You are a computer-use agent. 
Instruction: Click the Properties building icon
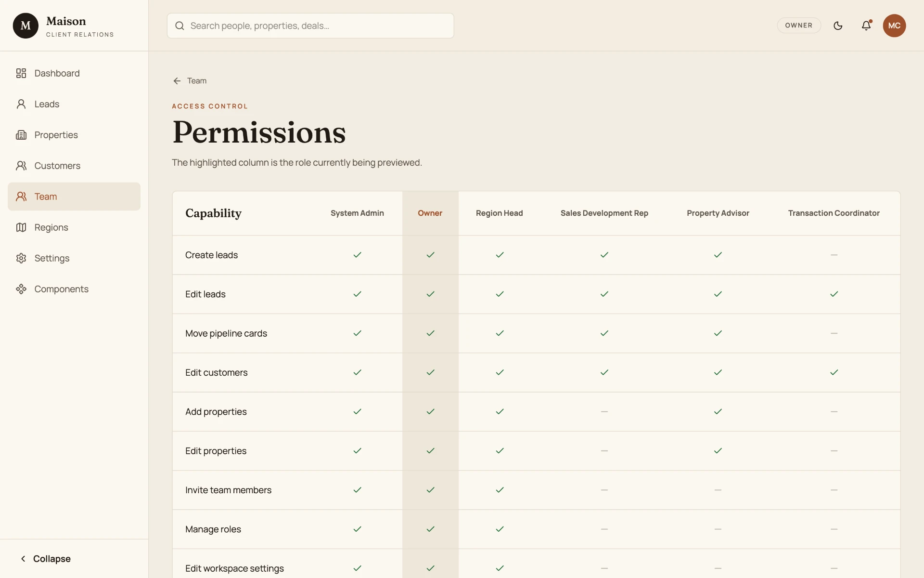(x=21, y=135)
